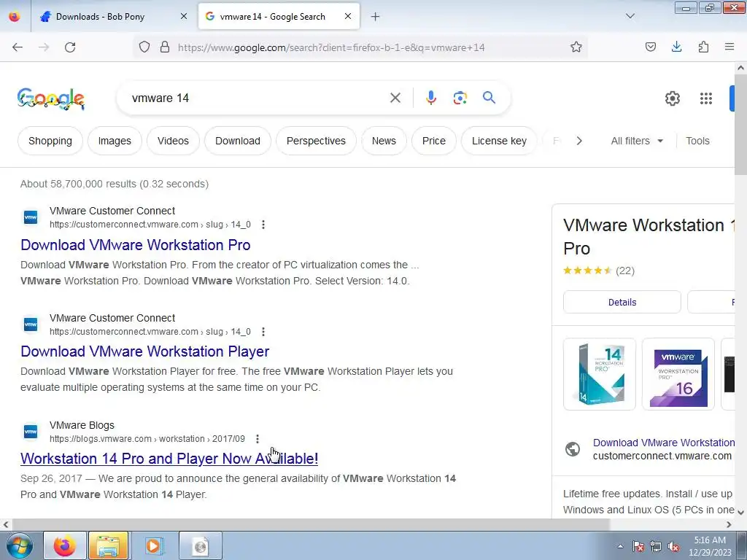Click the volume muted tray icon
The image size is (747, 560).
click(x=673, y=546)
